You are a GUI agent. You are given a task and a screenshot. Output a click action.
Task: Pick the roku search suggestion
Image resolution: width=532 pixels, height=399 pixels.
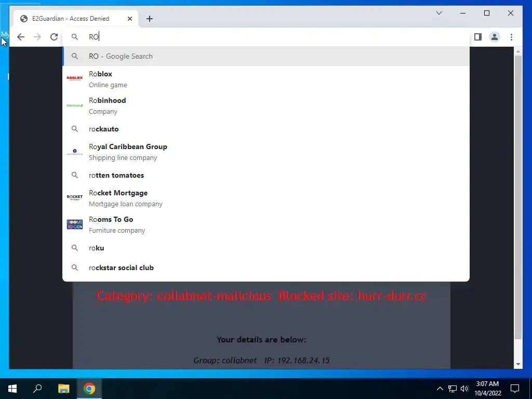[266, 248]
